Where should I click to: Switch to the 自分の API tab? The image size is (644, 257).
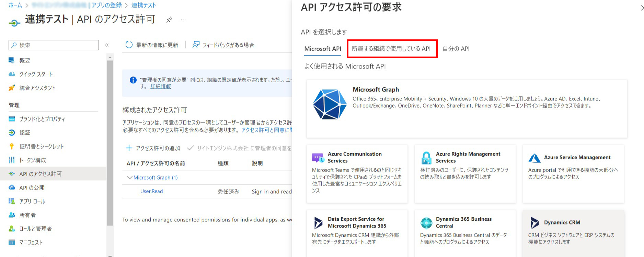point(456,49)
